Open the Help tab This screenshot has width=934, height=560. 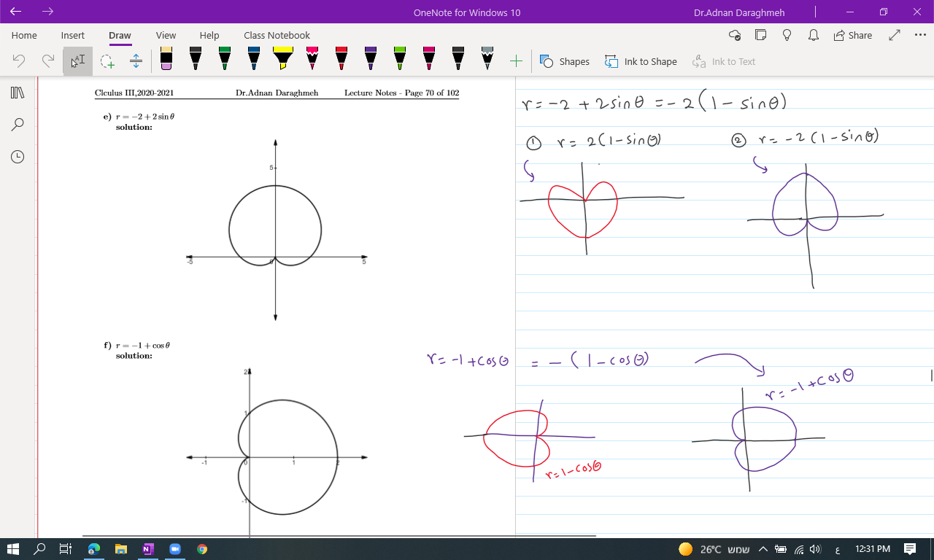coord(209,35)
